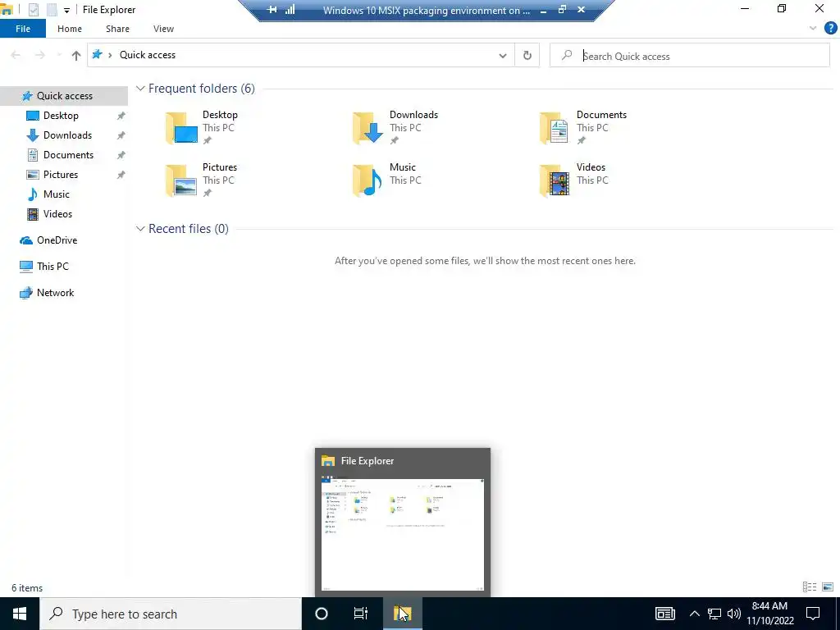Click the File Explorer taskbar preview thumbnail
The width and height of the screenshot is (840, 630).
click(x=402, y=535)
